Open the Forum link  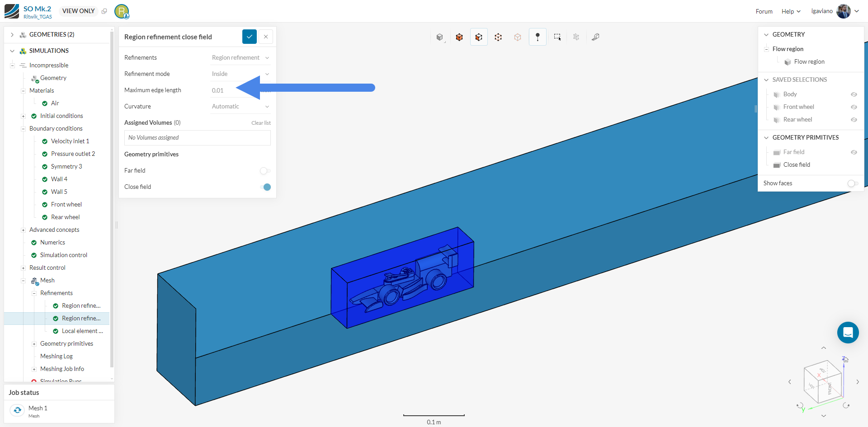pos(764,11)
